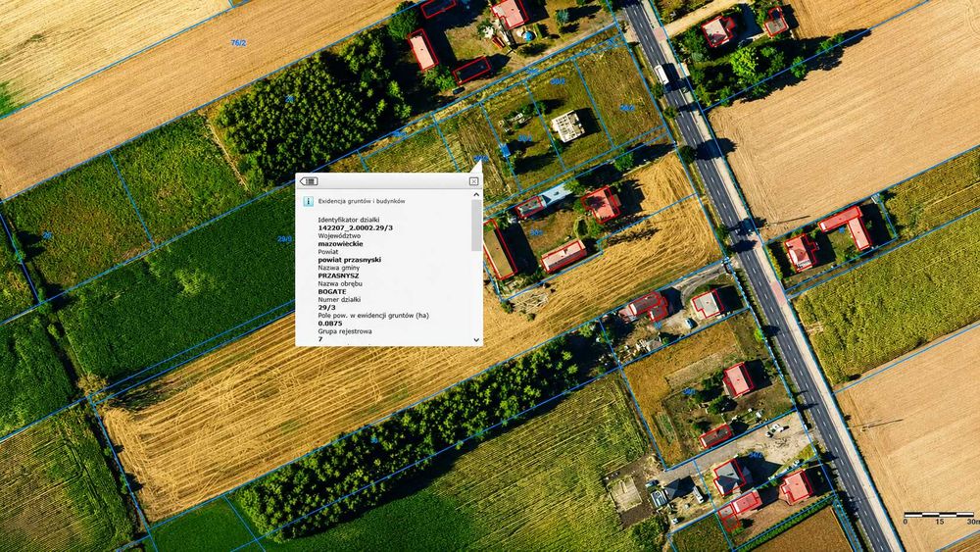Click the popup vertical scrollbar thumb

(x=476, y=226)
